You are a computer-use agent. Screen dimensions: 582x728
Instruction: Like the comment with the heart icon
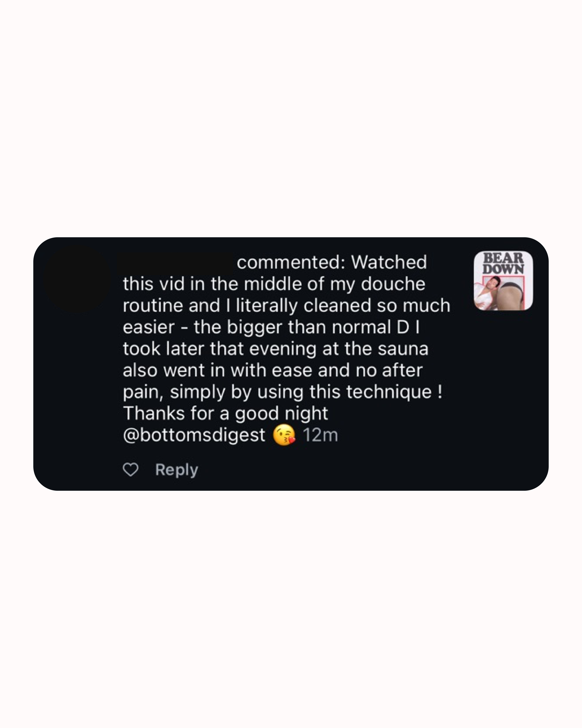tap(131, 470)
